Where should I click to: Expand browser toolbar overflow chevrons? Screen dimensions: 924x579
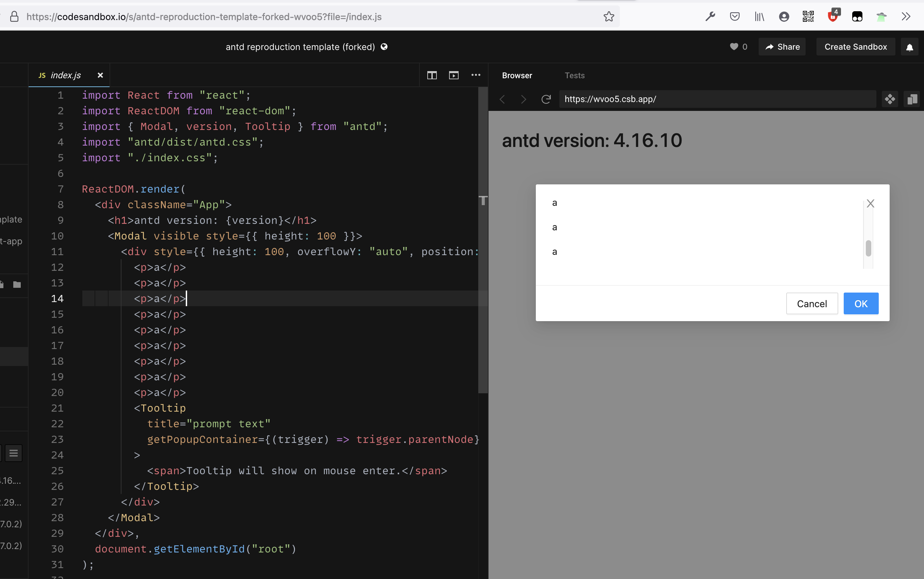pyautogui.click(x=906, y=16)
